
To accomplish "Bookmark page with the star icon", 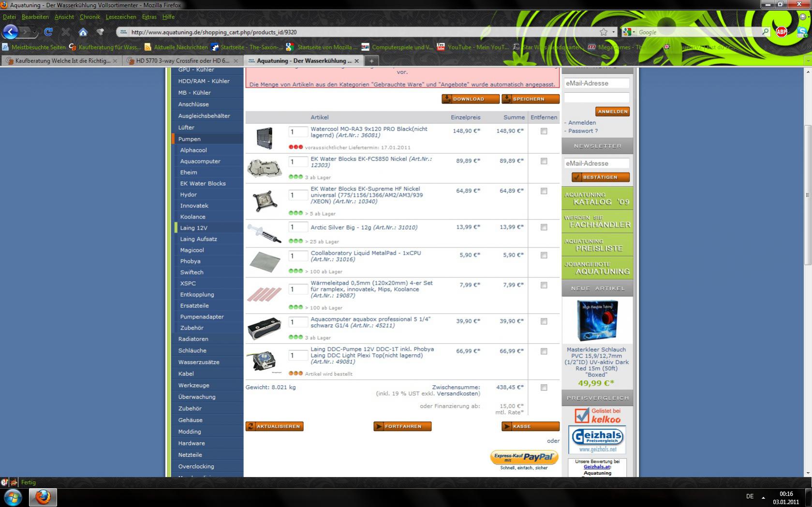I will tap(604, 32).
